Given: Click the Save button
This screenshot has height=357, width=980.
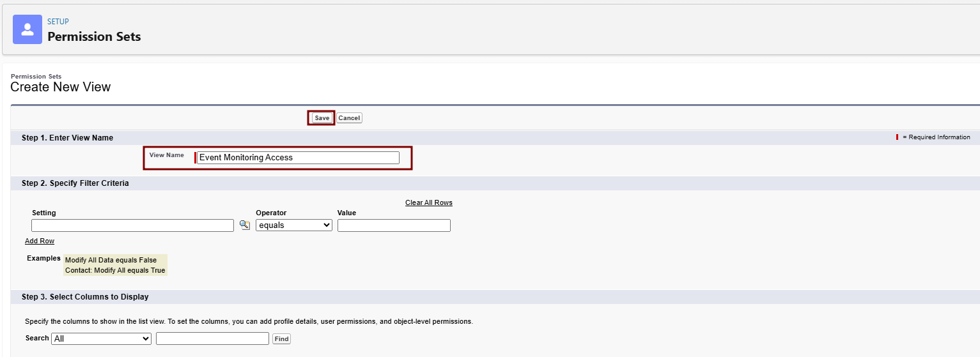Looking at the screenshot, I should (x=322, y=118).
